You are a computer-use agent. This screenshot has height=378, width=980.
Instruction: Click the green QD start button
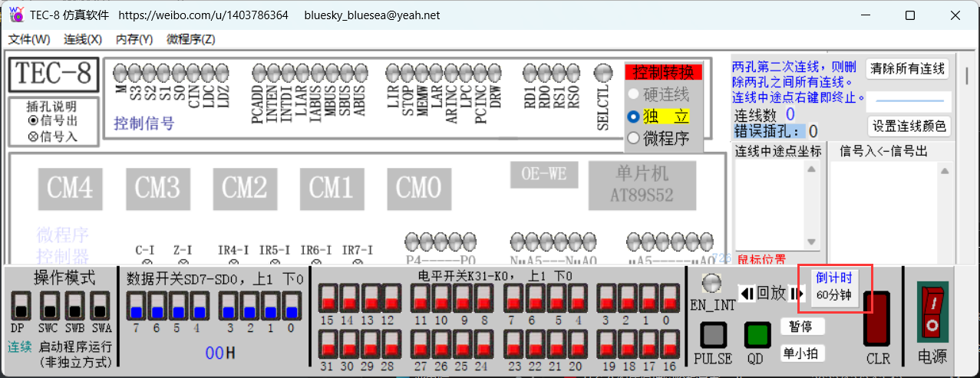(x=757, y=335)
